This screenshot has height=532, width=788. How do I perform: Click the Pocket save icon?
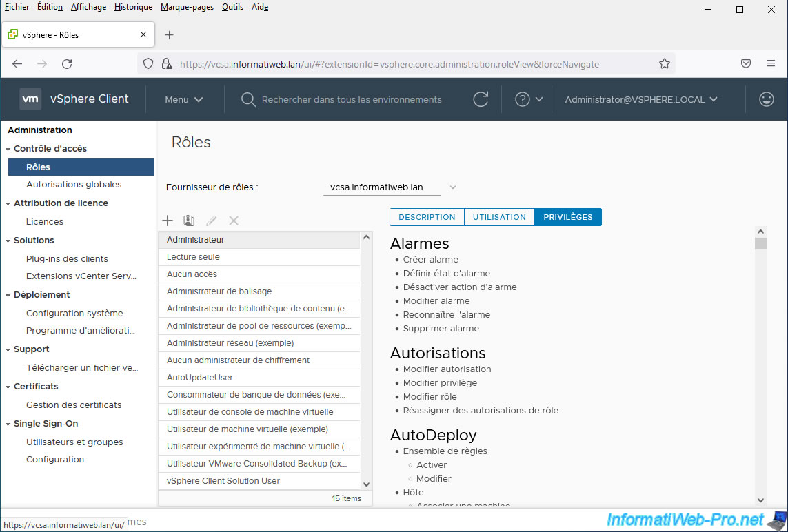746,64
